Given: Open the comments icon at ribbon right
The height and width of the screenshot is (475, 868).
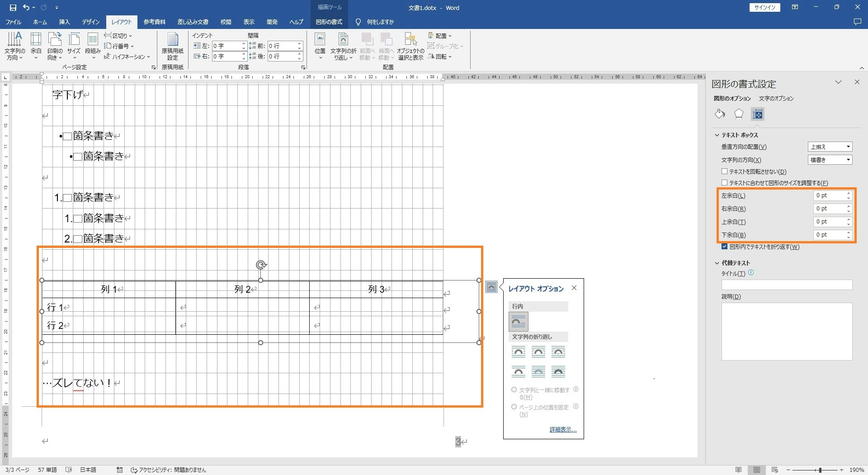Looking at the screenshot, I should (857, 22).
